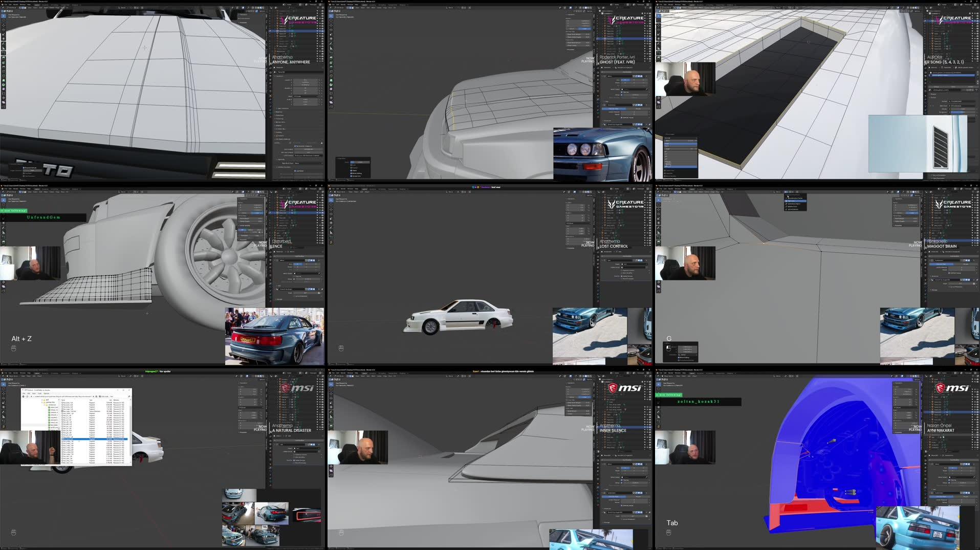This screenshot has height=550, width=980.
Task: Open Tools menu in CodeWalker RPF Explorer
Action: coord(40,393)
